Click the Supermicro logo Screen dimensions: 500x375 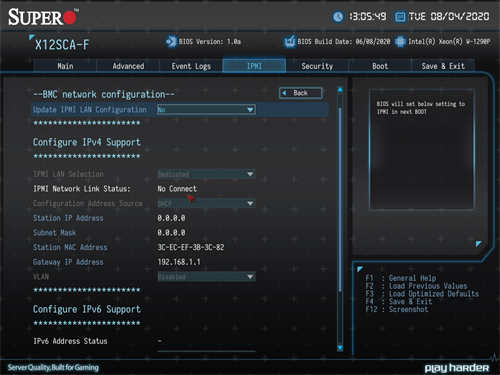(43, 17)
